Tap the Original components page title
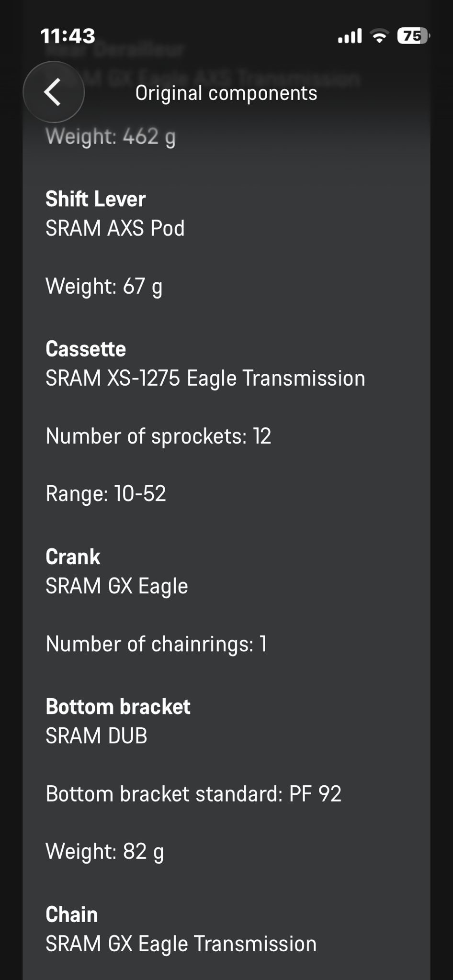This screenshot has width=453, height=980. tap(226, 93)
